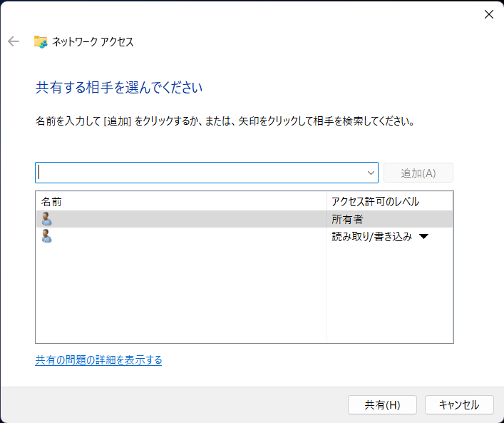Viewport: 504px width, 423px height.
Task: Click the 共有する相手を選んでください heading
Action: [x=119, y=88]
